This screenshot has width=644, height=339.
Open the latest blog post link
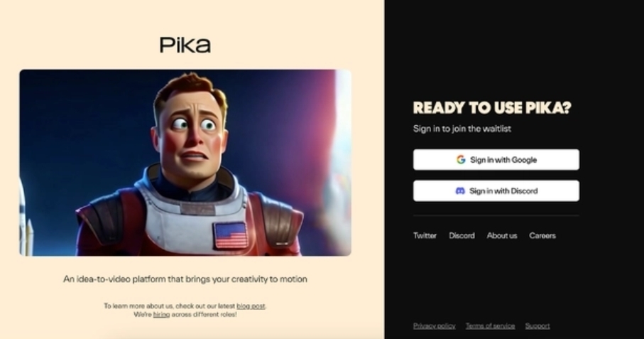(x=251, y=306)
